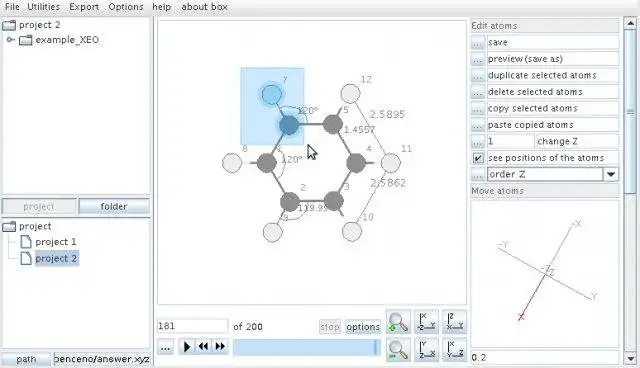Select project 1 in the project tree
The height and width of the screenshot is (368, 640).
56,242
